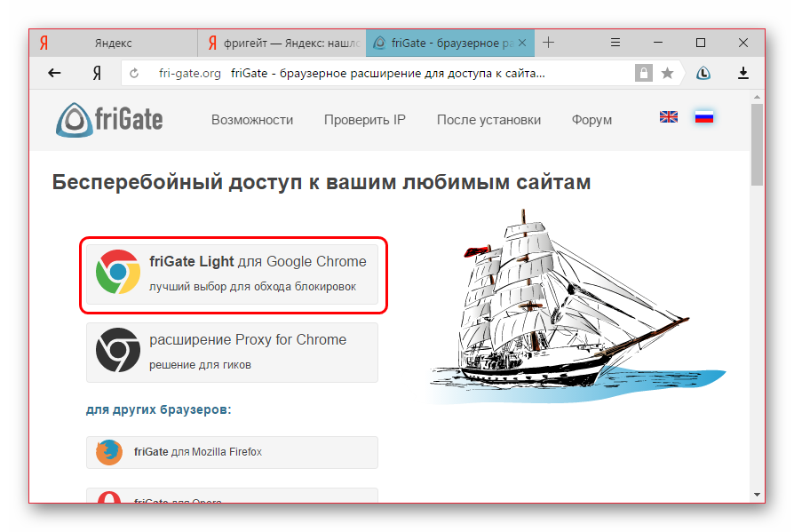The width and height of the screenshot is (794, 532).
Task: Bookmark page with the star icon
Action: click(x=667, y=73)
